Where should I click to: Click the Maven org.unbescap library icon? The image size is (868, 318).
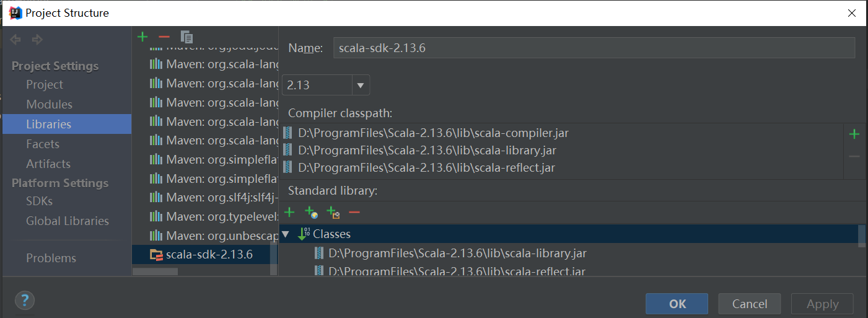156,236
